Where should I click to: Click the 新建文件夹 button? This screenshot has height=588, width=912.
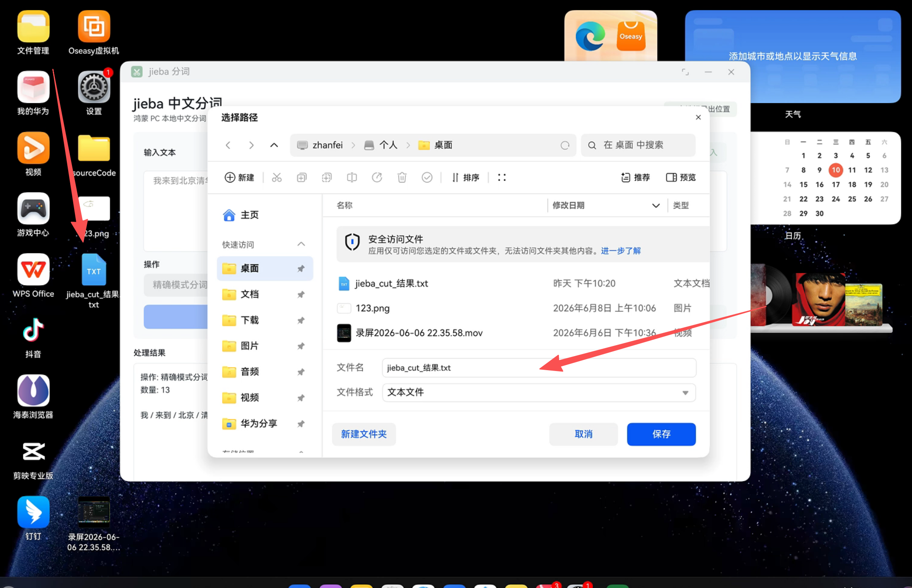pyautogui.click(x=364, y=434)
